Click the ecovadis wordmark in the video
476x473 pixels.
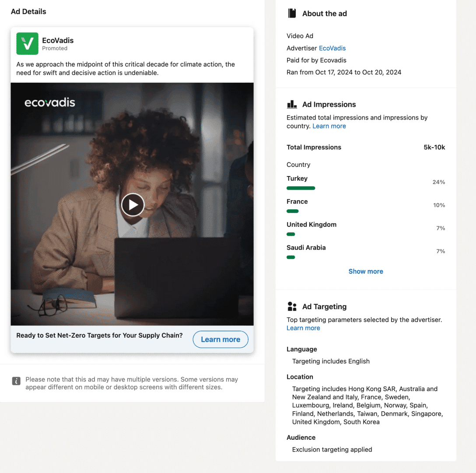[x=50, y=102]
